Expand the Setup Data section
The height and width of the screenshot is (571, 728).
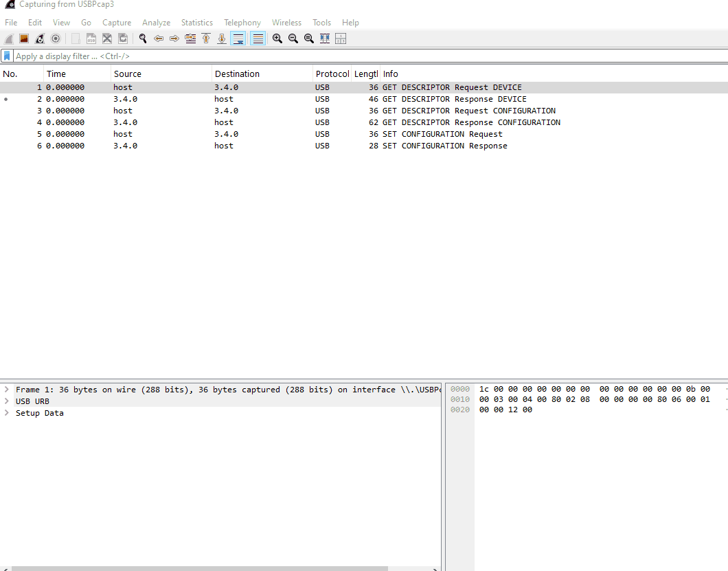point(6,412)
